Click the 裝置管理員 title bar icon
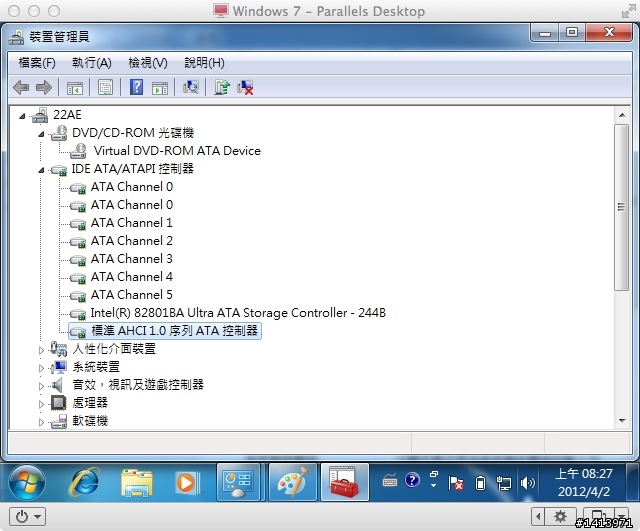Screen dimensions: 640x531 pyautogui.click(x=16, y=37)
